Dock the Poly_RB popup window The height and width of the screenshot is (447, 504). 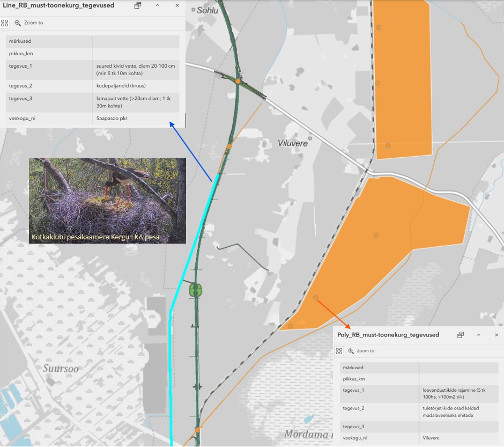click(460, 335)
